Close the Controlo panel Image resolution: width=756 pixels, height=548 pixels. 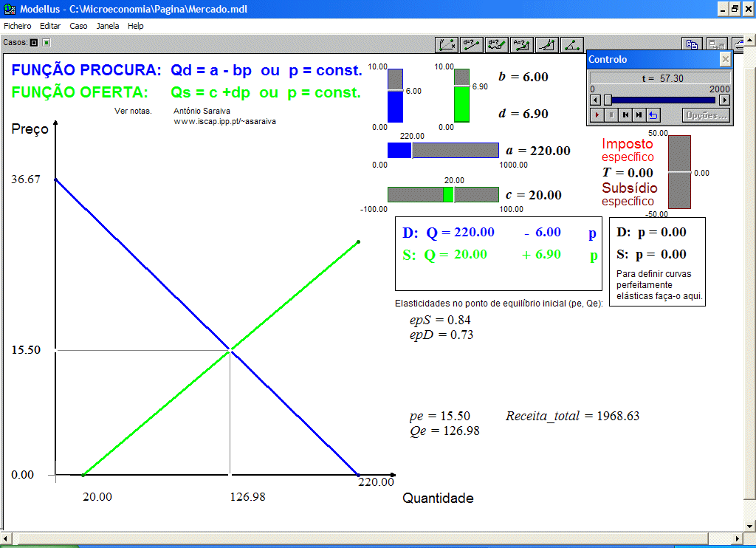coord(725,59)
